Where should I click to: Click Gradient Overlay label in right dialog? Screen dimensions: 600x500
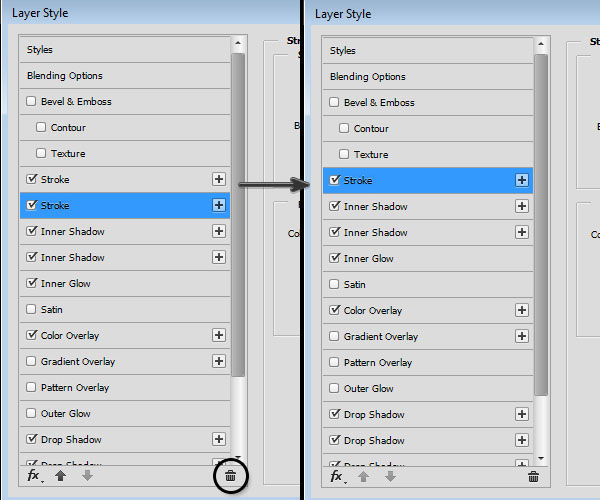[x=381, y=337]
